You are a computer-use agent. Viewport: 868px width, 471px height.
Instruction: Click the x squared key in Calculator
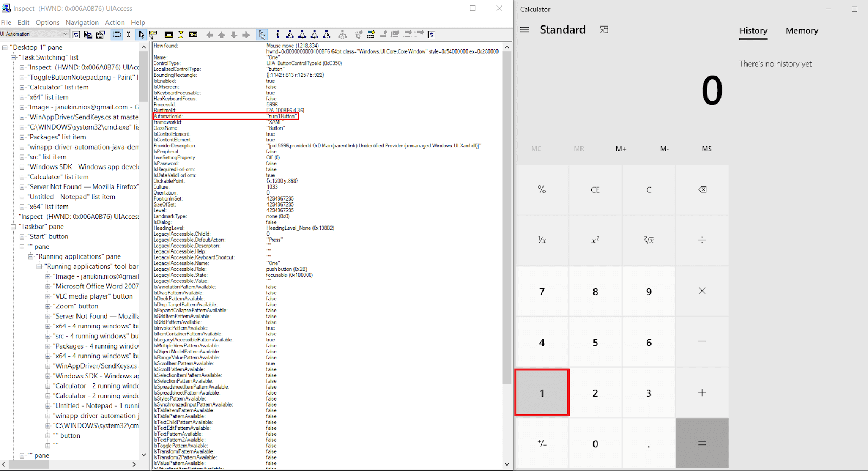[595, 240]
